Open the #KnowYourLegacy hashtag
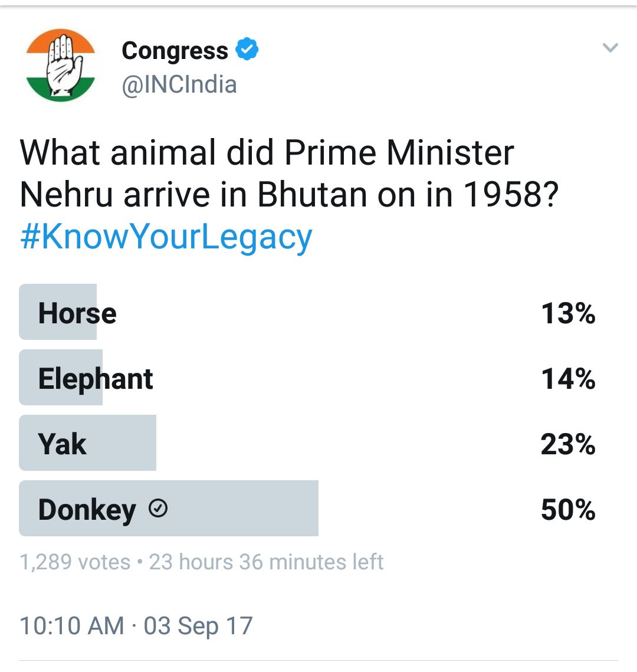Screen dimensions: 637x672 pyautogui.click(x=166, y=237)
